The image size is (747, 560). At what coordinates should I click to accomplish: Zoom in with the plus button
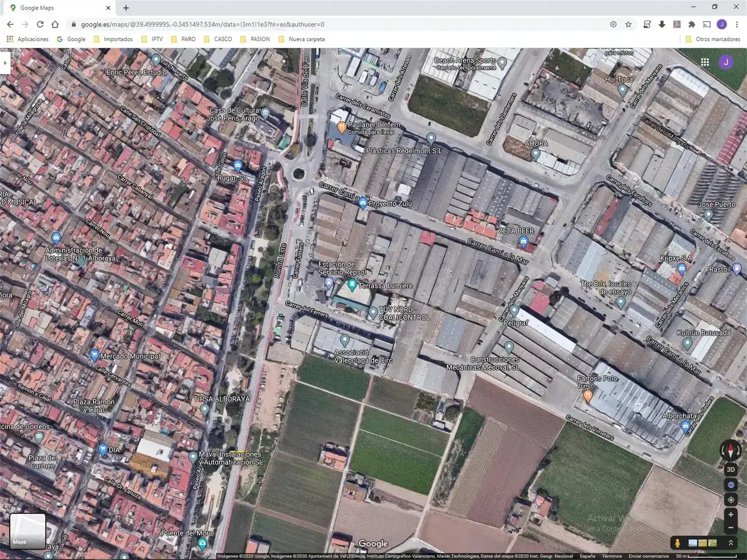click(x=730, y=514)
